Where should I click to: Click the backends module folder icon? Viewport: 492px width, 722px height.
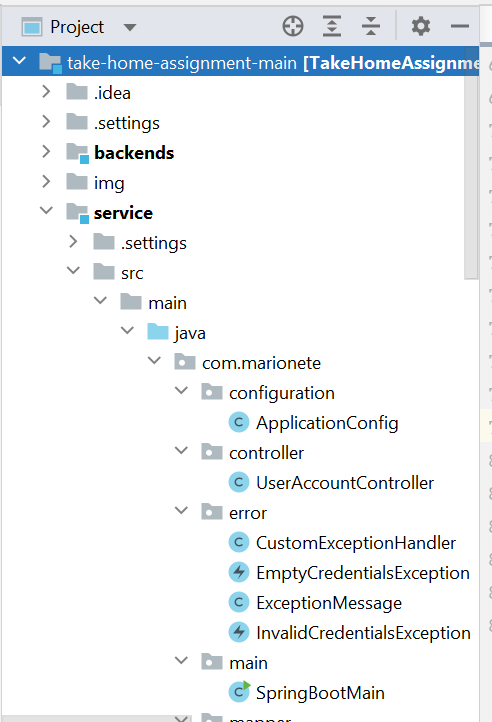[77, 153]
